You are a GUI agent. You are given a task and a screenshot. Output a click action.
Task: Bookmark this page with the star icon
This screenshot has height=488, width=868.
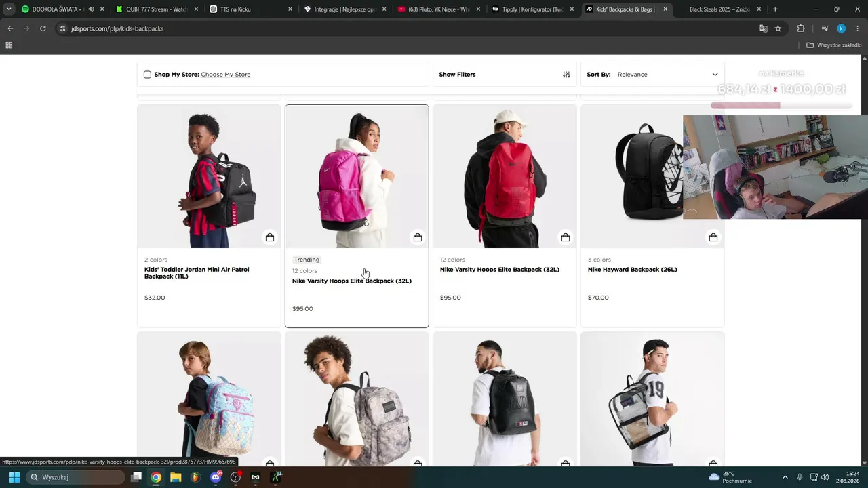click(x=778, y=28)
